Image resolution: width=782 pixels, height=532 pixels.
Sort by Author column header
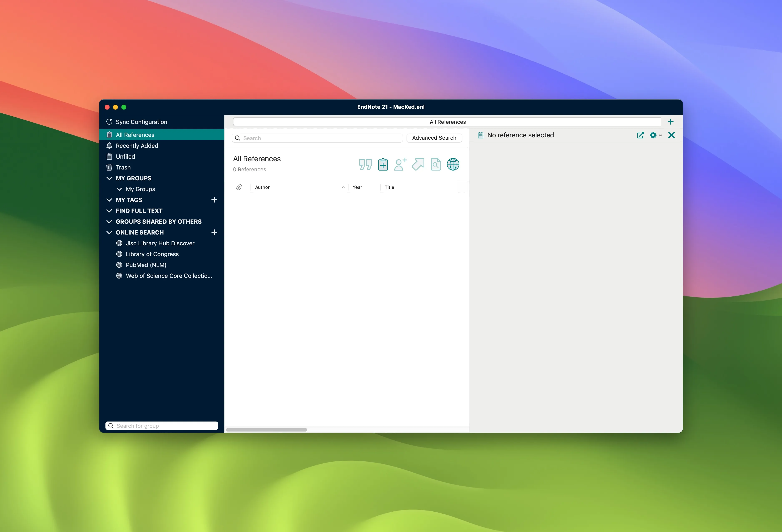point(300,187)
